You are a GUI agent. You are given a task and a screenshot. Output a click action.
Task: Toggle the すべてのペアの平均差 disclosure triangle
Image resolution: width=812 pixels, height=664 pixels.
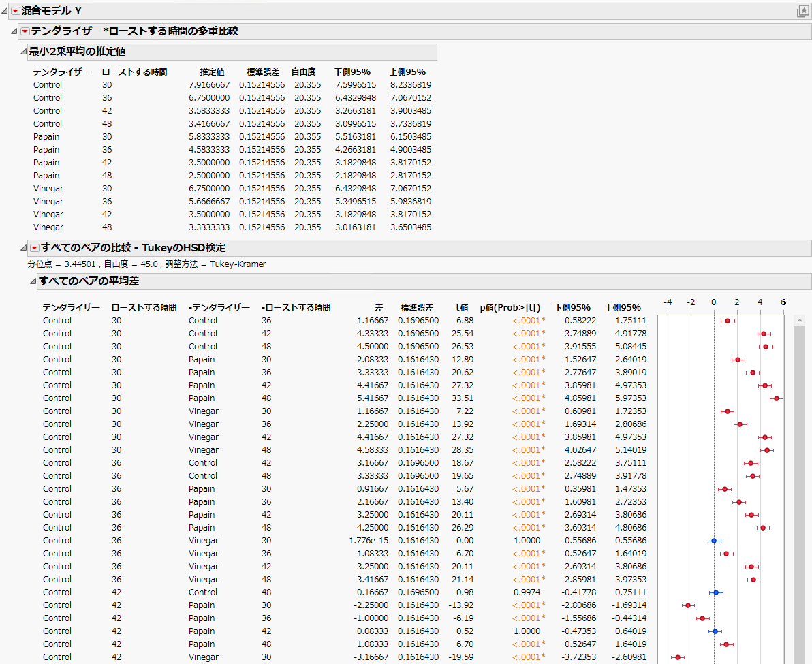[33, 281]
